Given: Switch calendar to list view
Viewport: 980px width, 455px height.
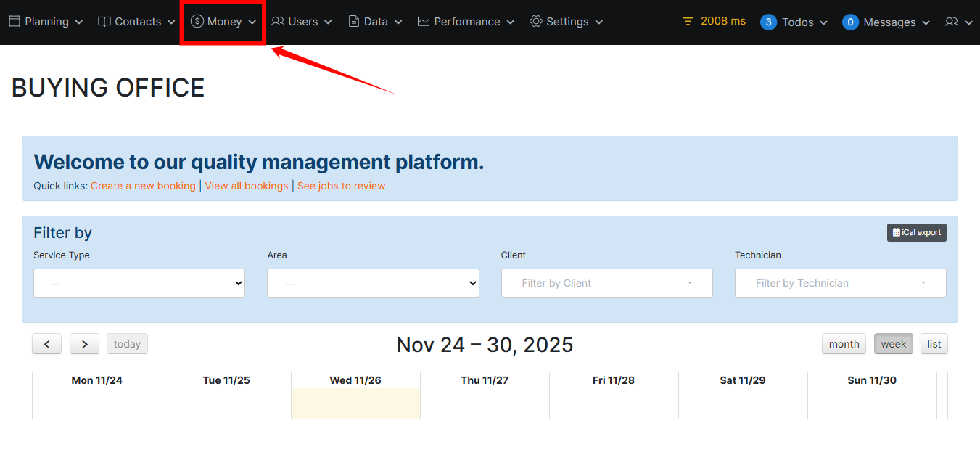Looking at the screenshot, I should (934, 344).
